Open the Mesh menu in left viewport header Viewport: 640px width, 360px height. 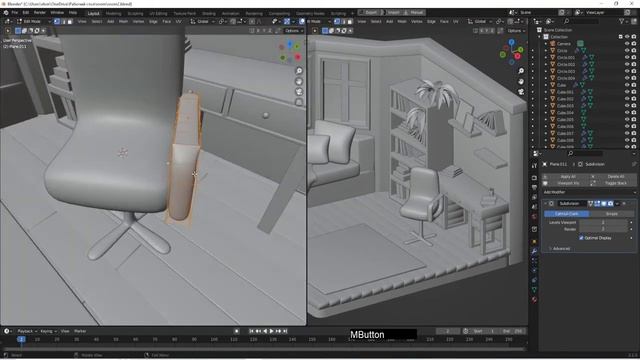coord(123,21)
